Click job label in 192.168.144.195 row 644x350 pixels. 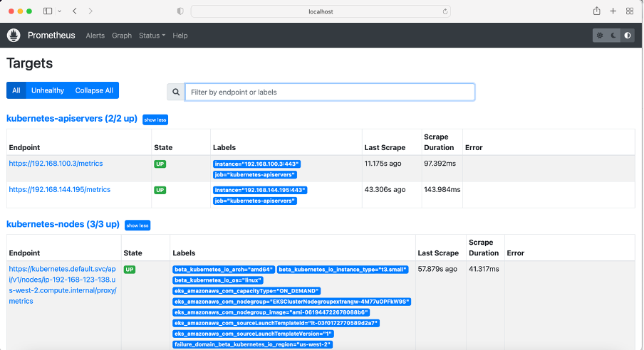tap(254, 201)
